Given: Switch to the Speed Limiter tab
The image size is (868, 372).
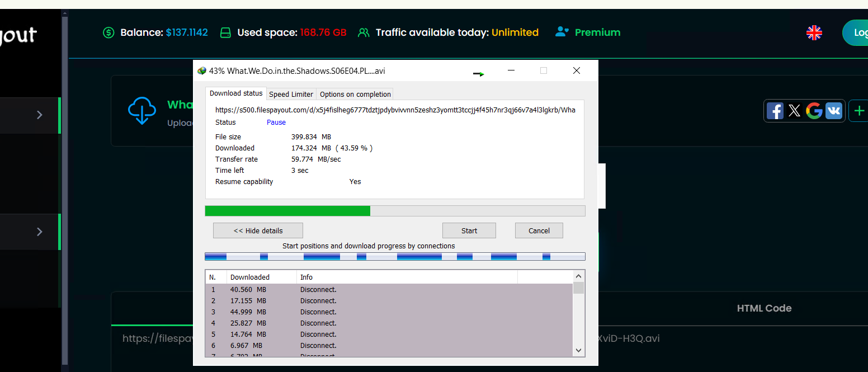Looking at the screenshot, I should pyautogui.click(x=291, y=94).
